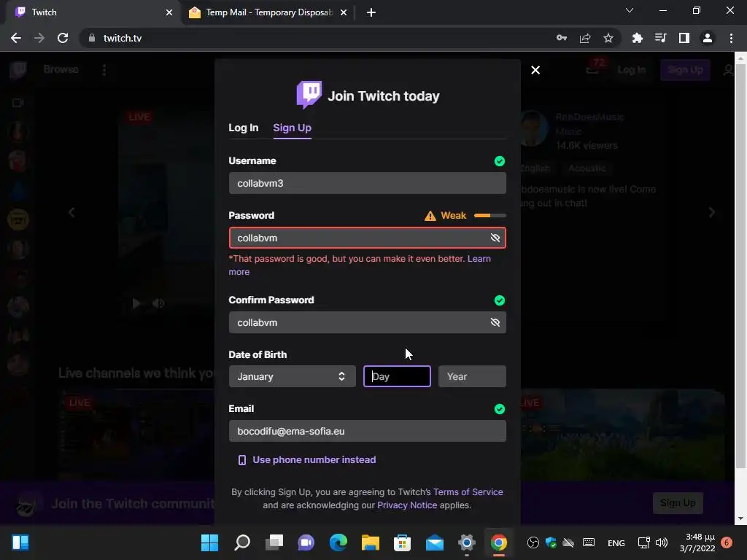
Task: Open Settings gear from taskbar
Action: (x=467, y=542)
